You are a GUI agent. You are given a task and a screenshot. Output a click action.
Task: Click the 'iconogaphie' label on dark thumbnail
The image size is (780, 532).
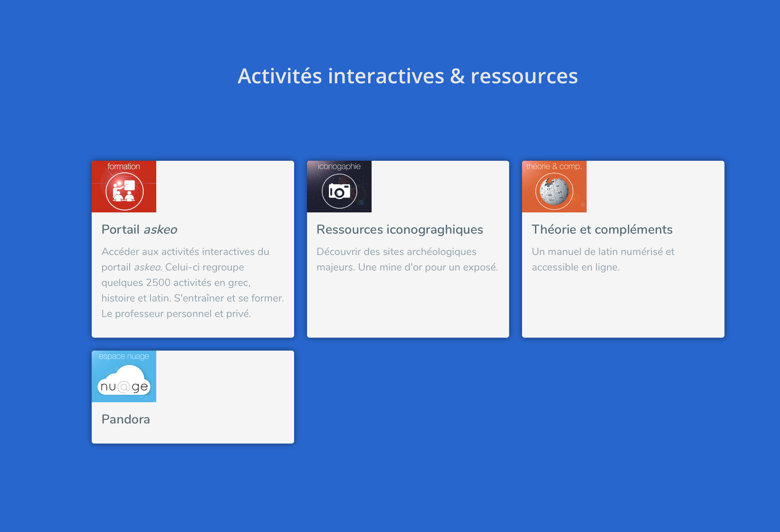pos(339,166)
